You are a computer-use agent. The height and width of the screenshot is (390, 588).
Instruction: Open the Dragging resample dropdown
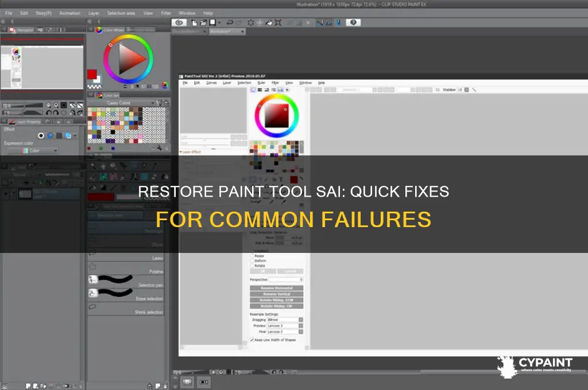click(x=301, y=319)
